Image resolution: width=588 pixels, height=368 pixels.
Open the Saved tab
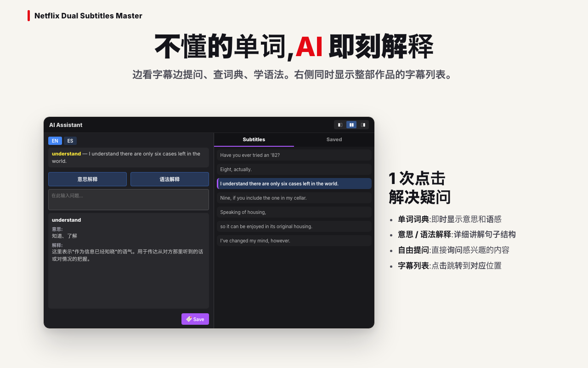(x=334, y=139)
